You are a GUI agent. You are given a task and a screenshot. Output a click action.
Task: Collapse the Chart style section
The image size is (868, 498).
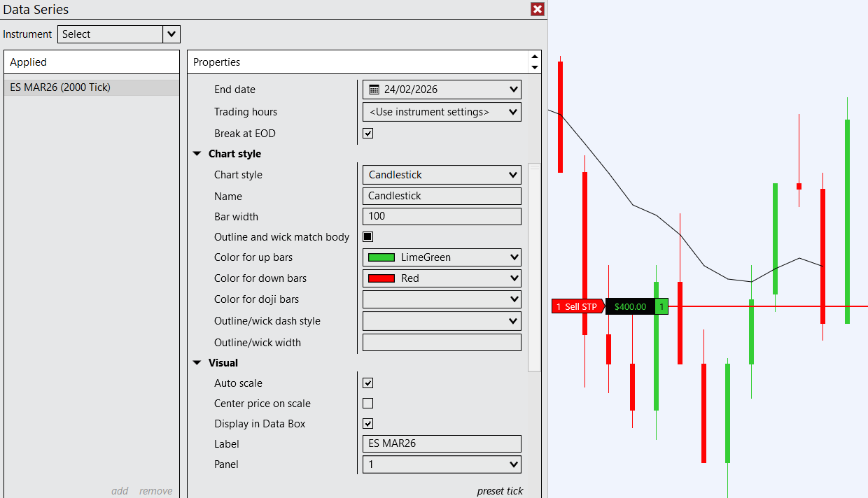point(197,154)
